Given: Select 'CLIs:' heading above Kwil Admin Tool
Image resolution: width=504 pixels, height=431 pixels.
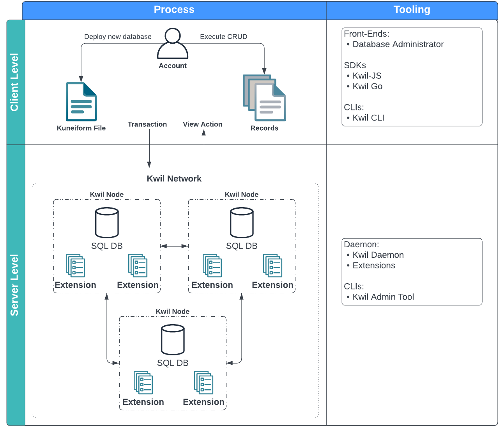Looking at the screenshot, I should click(x=354, y=287).
